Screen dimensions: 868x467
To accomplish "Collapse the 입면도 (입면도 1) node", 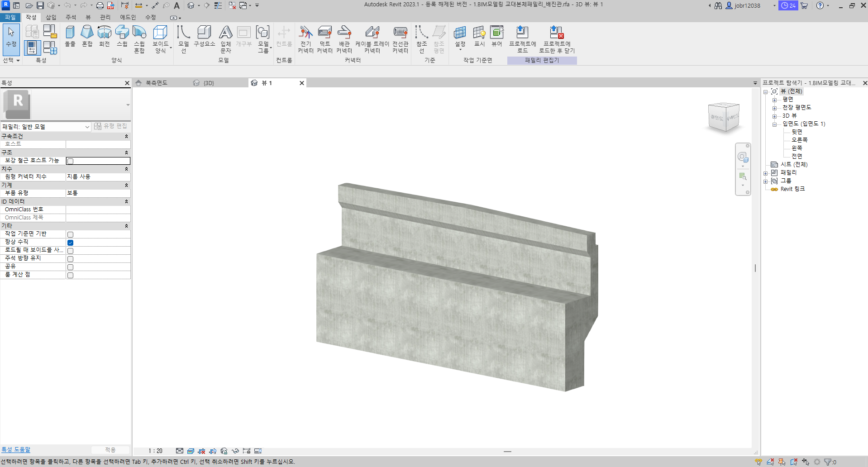I will (x=774, y=124).
